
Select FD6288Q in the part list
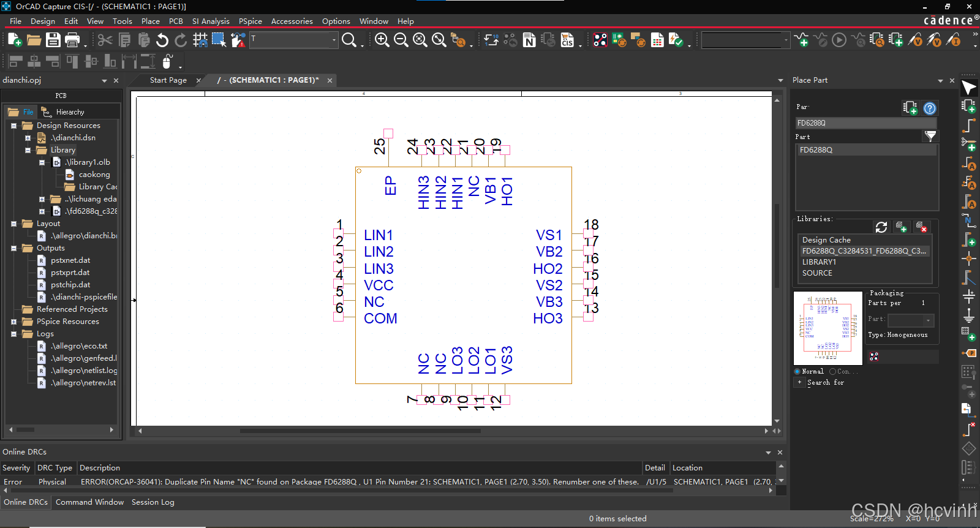click(867, 150)
